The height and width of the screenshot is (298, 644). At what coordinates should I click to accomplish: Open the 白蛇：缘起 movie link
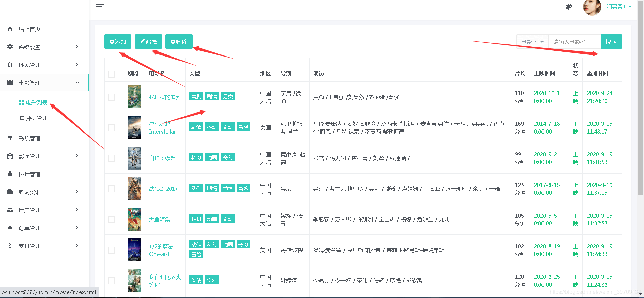point(162,158)
